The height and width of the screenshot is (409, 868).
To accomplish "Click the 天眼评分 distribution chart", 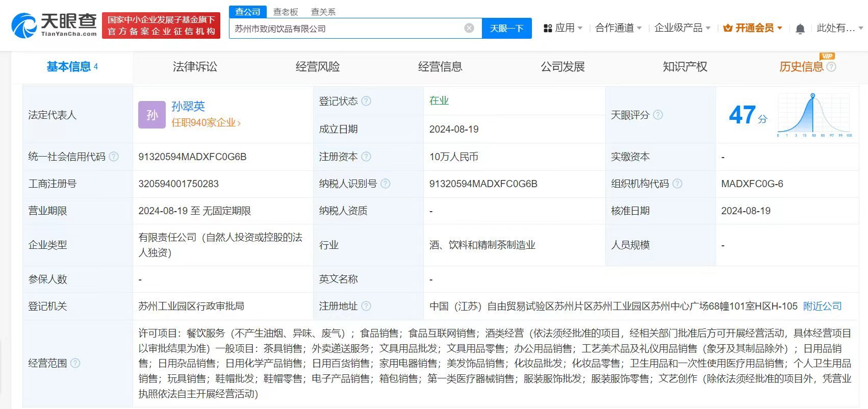I will 814,115.
